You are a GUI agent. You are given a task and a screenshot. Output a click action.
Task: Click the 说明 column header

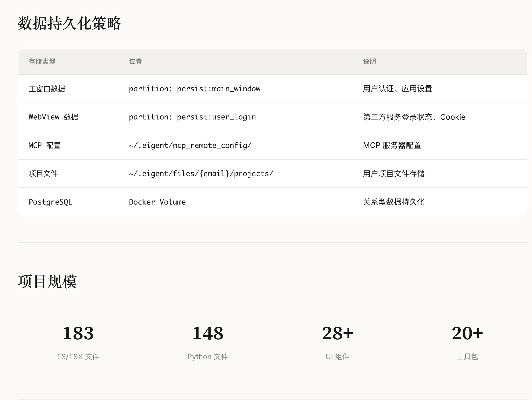tap(369, 61)
